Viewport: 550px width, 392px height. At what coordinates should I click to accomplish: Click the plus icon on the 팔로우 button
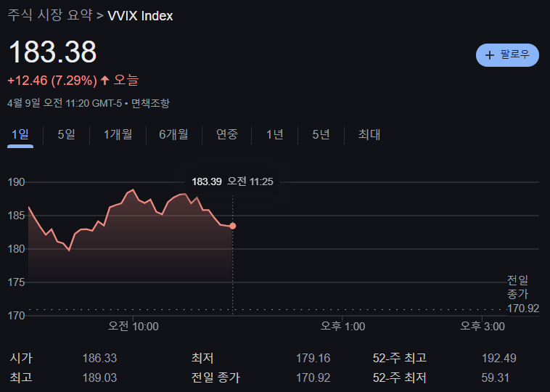click(490, 55)
